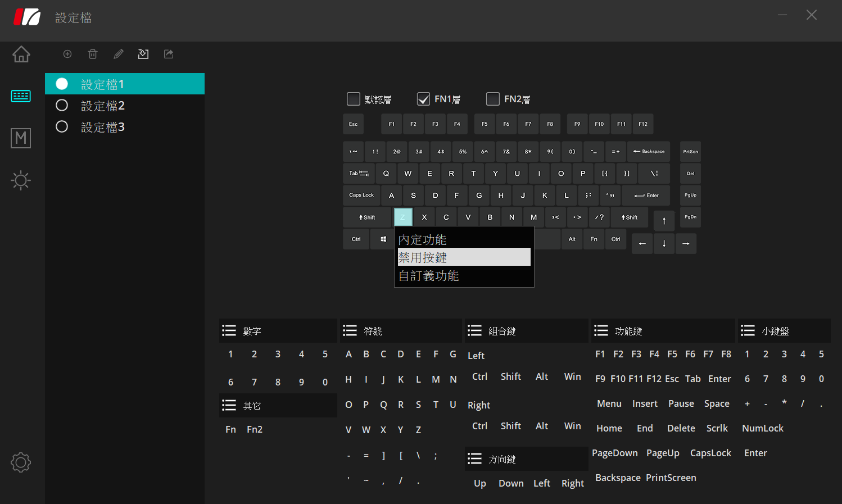Add a new profile with plus icon
The height and width of the screenshot is (504, 842).
[67, 54]
